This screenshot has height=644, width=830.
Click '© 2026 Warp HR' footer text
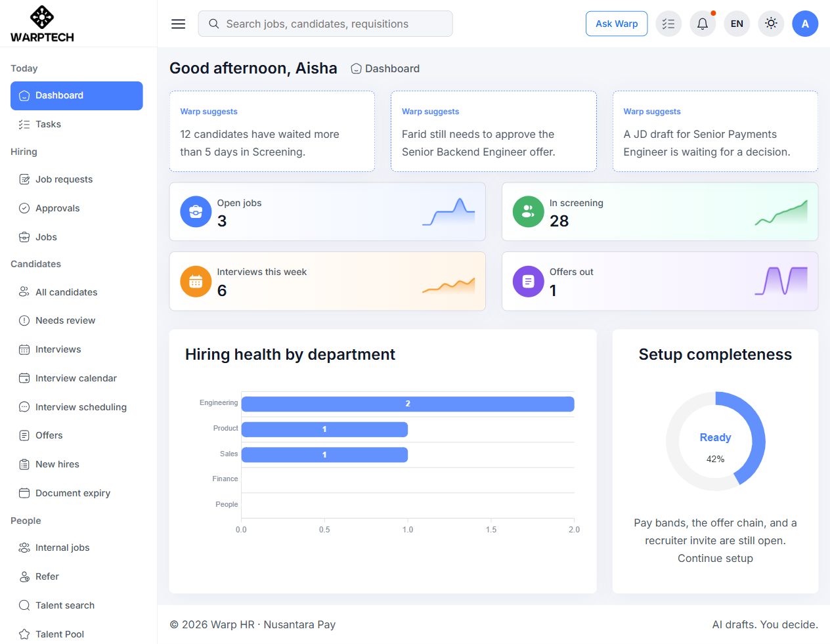click(x=212, y=625)
